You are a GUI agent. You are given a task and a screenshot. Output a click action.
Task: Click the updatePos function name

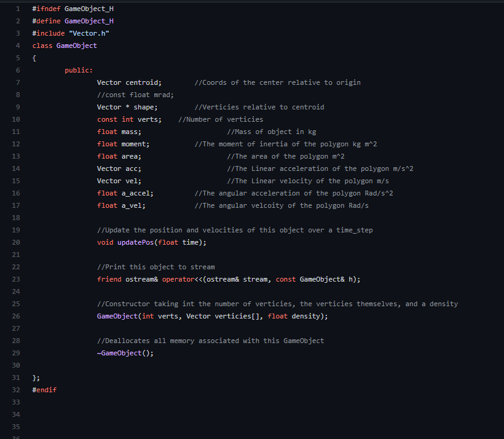tap(135, 242)
